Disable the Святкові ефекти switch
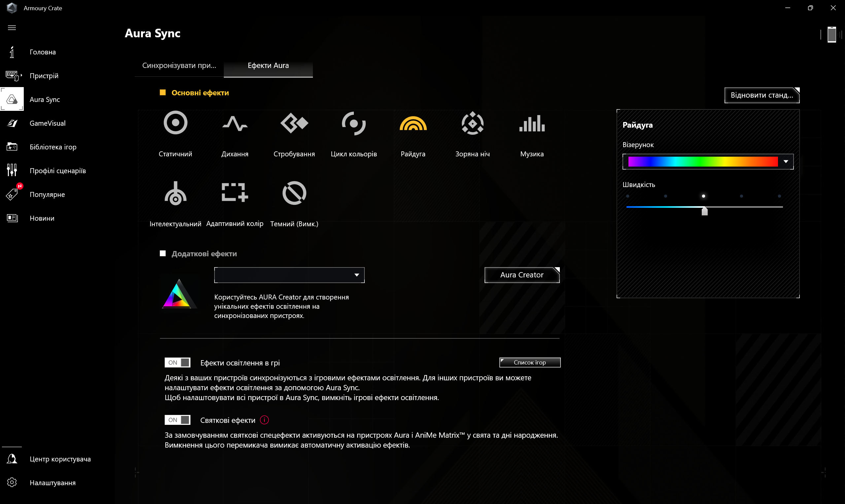The image size is (845, 504). (177, 420)
